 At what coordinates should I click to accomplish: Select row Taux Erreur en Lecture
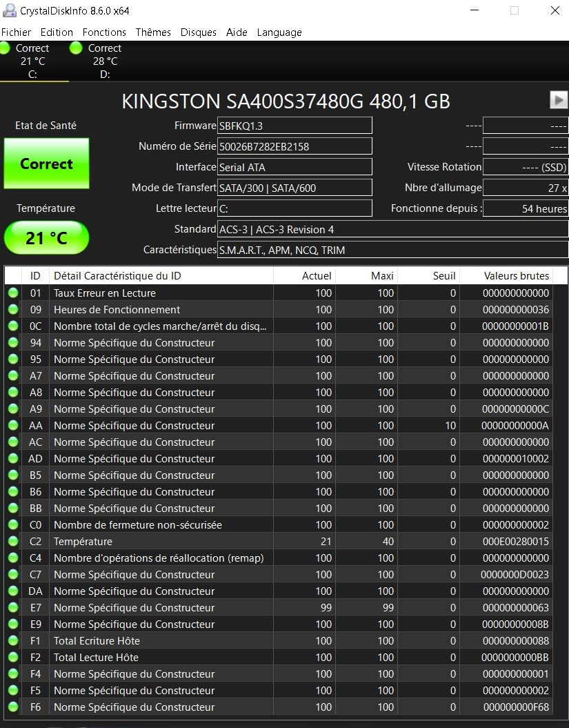[279, 293]
